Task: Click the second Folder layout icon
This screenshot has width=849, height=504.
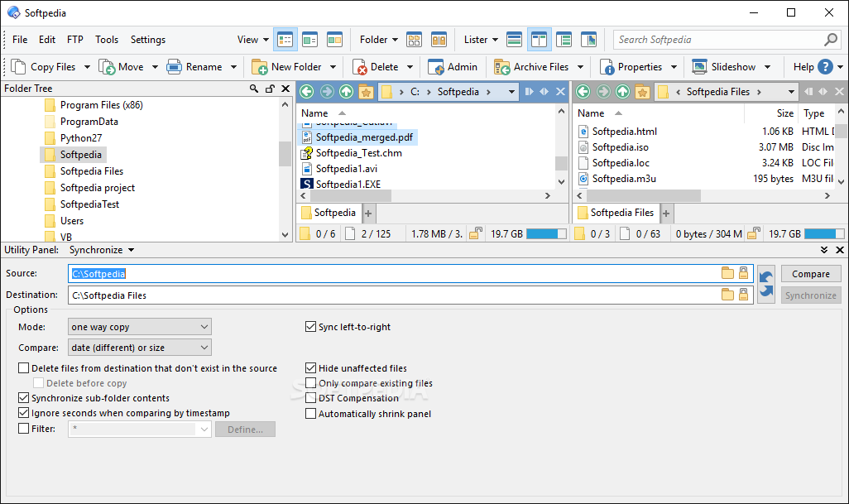Action: click(x=439, y=40)
